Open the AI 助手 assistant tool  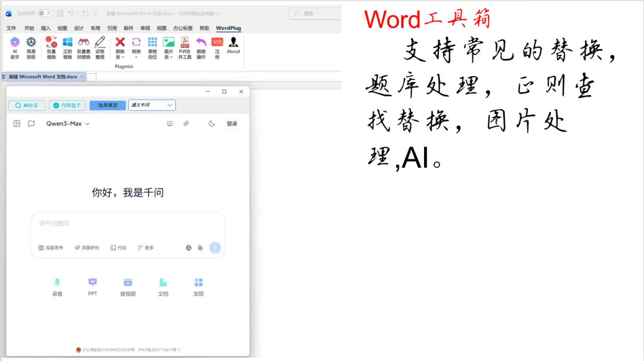click(15, 48)
